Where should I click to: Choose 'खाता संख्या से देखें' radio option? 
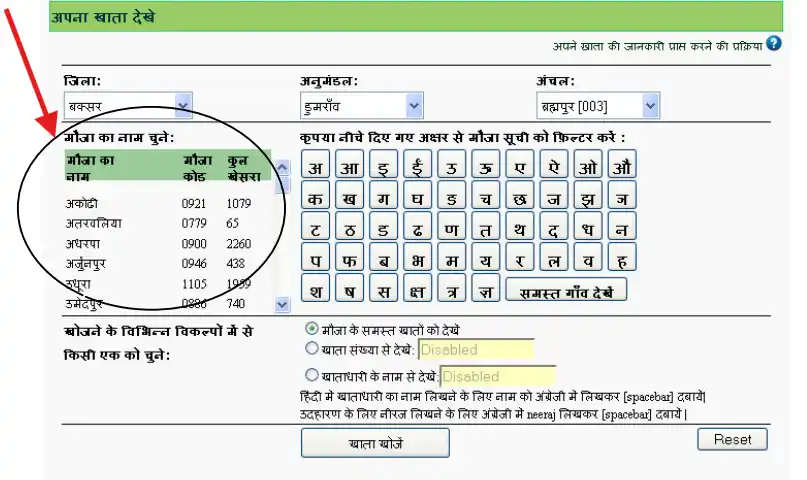pyautogui.click(x=311, y=350)
